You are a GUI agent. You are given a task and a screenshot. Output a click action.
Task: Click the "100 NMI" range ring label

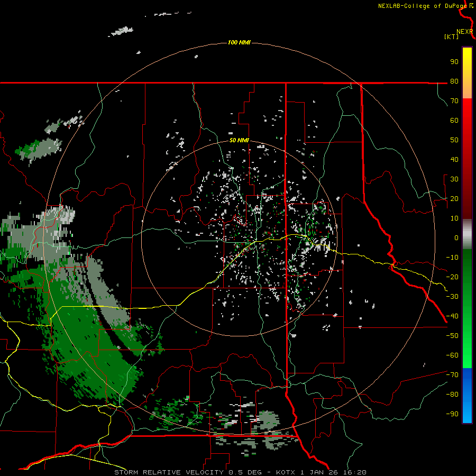tap(239, 42)
